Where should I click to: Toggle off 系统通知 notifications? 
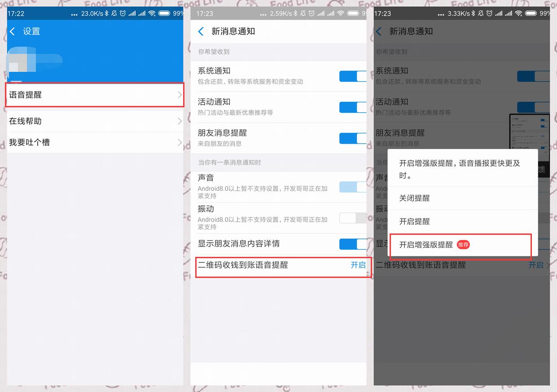pyautogui.click(x=353, y=76)
